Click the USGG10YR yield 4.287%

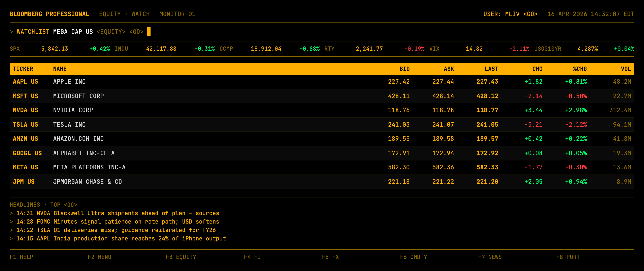coord(587,49)
